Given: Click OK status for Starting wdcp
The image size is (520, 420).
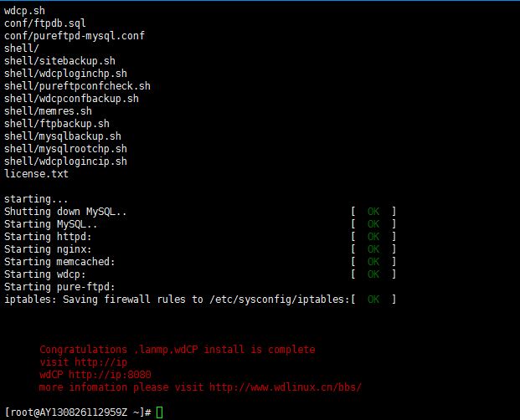Looking at the screenshot, I should click(373, 274).
